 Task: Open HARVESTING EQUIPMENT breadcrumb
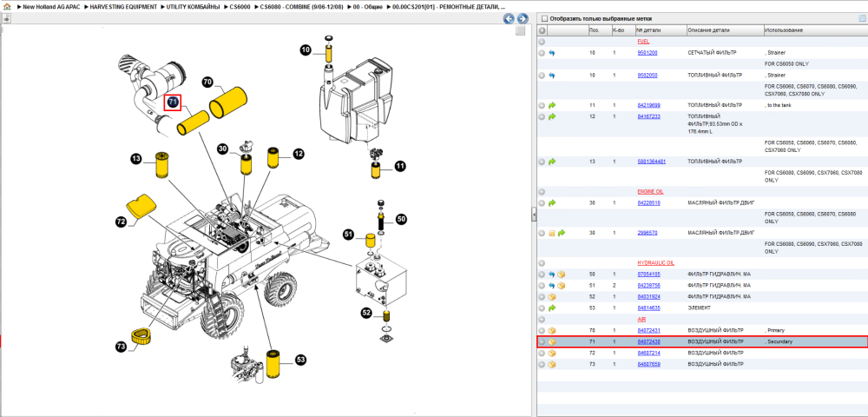coord(125,7)
